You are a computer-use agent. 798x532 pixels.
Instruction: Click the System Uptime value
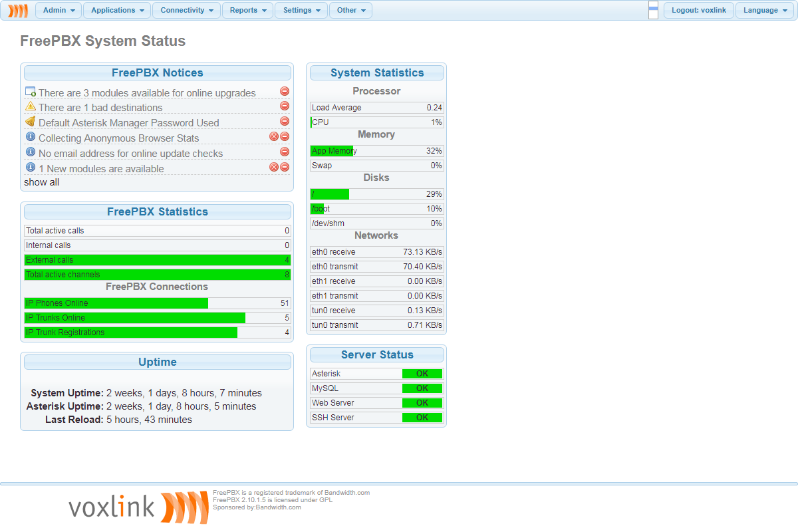(x=184, y=393)
